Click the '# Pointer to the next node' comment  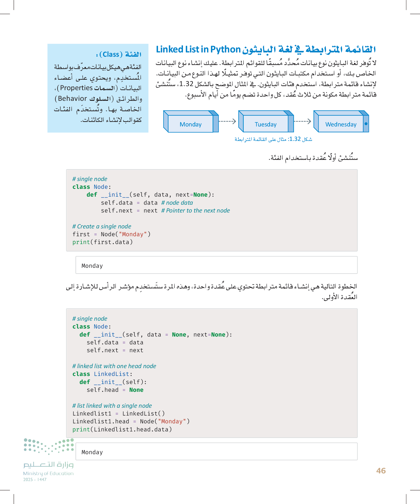click(196, 210)
